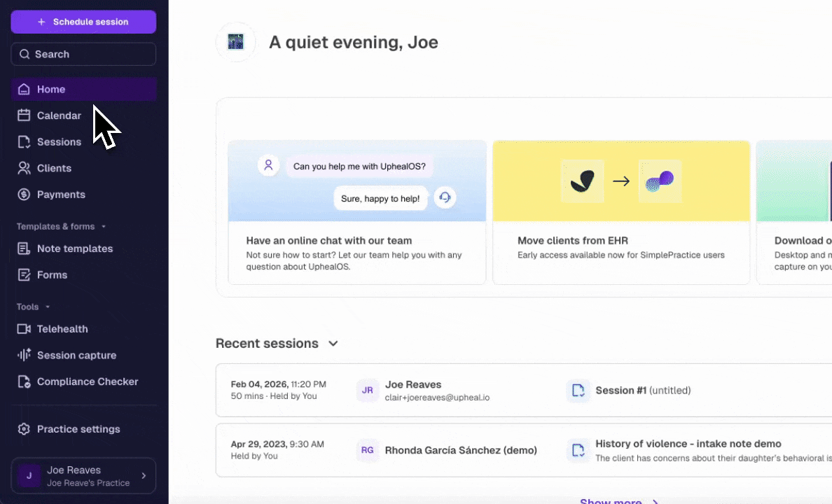Click the headset support icon in chat card
Viewport: 832px width, 504px height.
click(x=445, y=197)
